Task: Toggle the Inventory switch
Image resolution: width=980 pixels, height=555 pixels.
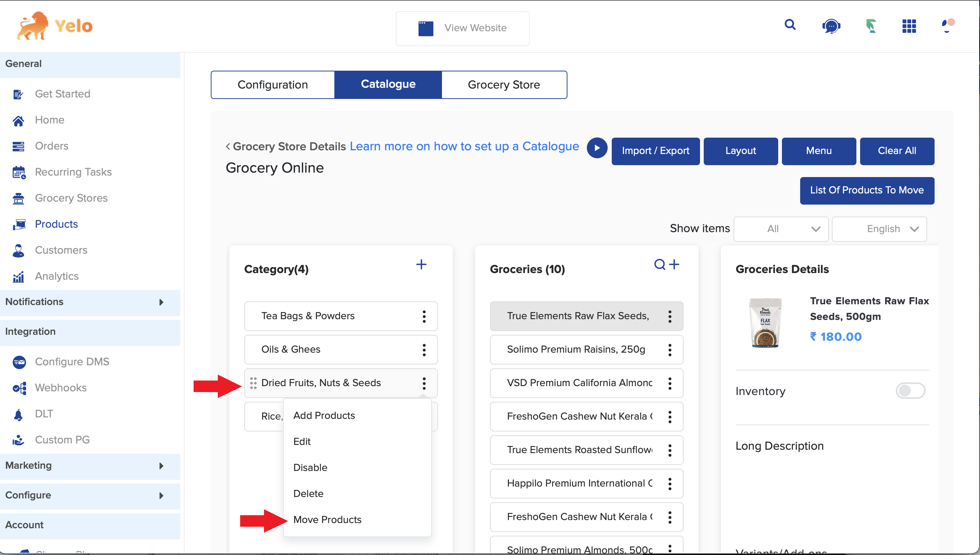Action: pyautogui.click(x=910, y=391)
